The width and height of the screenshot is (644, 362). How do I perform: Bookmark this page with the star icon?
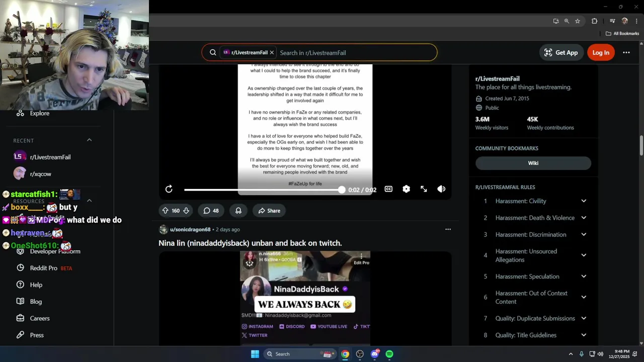578,21
